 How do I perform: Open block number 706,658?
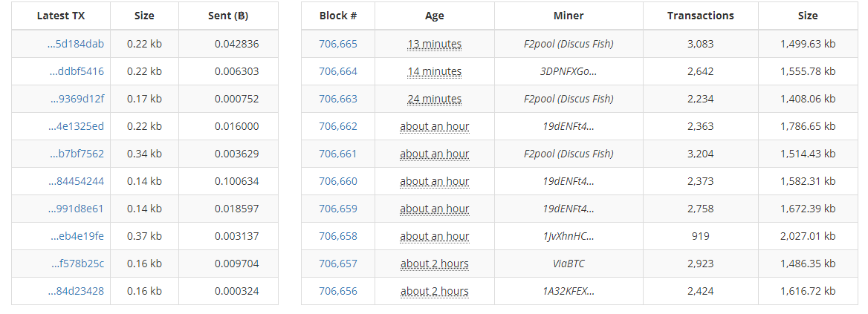[338, 236]
